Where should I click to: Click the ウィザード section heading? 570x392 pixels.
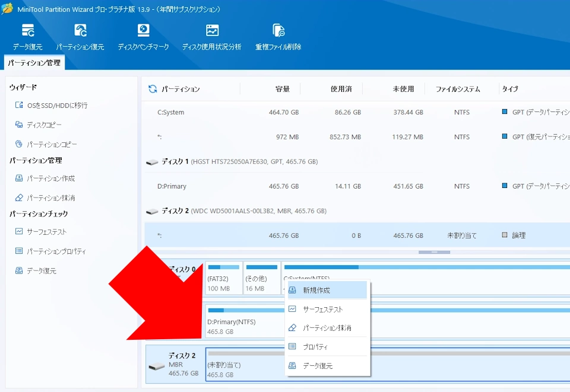23,87
